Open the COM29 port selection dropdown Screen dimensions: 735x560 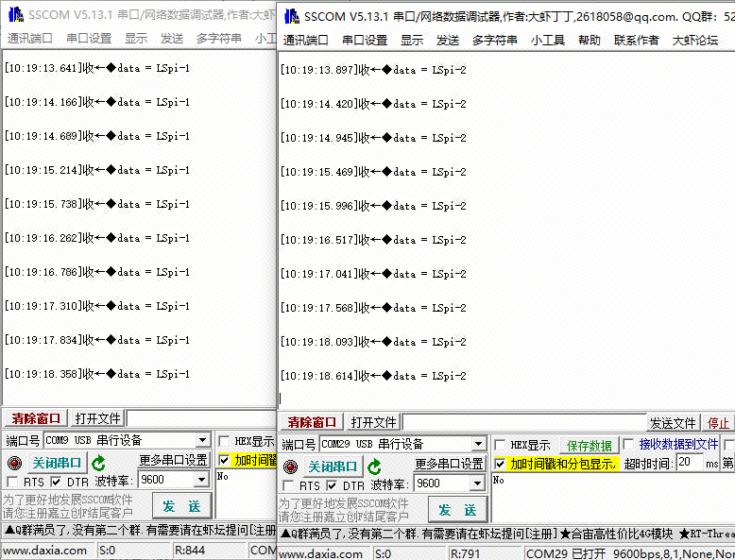click(478, 444)
